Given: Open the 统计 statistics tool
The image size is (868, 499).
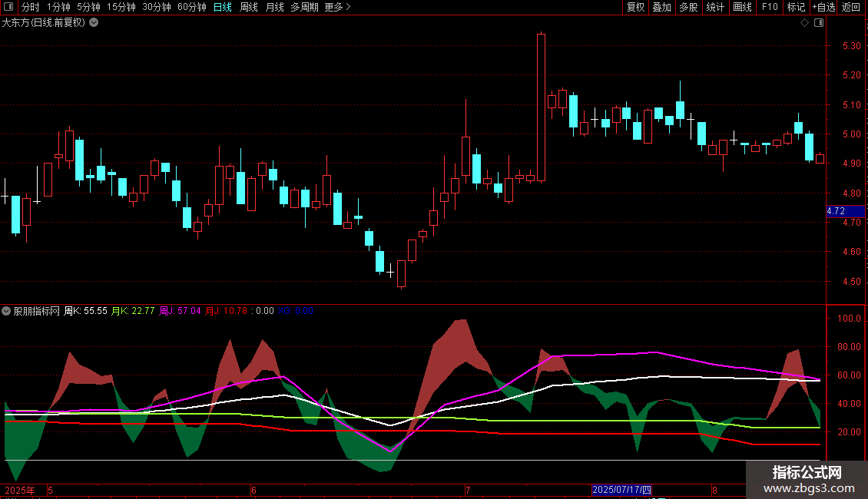Looking at the screenshot, I should coord(714,7).
